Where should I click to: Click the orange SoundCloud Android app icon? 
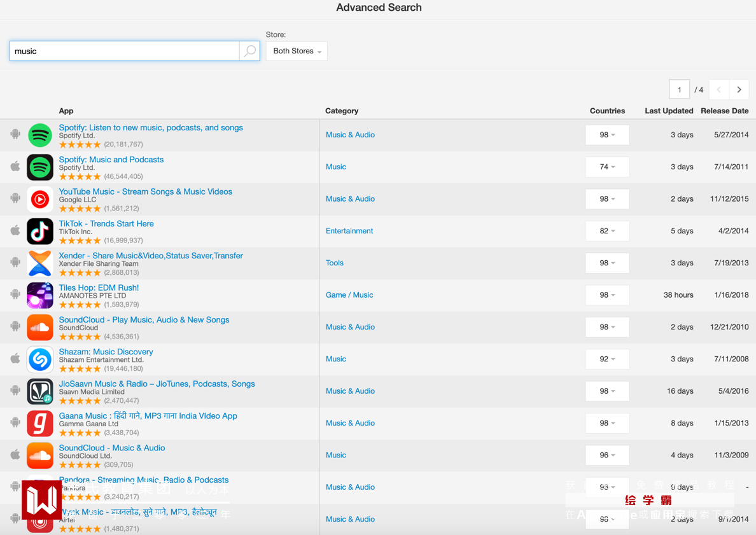[x=40, y=328]
